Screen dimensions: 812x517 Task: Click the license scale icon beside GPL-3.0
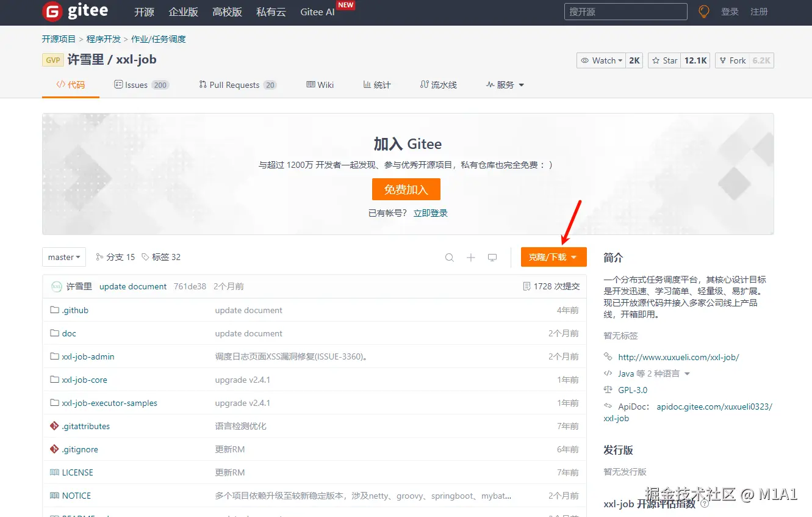(608, 390)
